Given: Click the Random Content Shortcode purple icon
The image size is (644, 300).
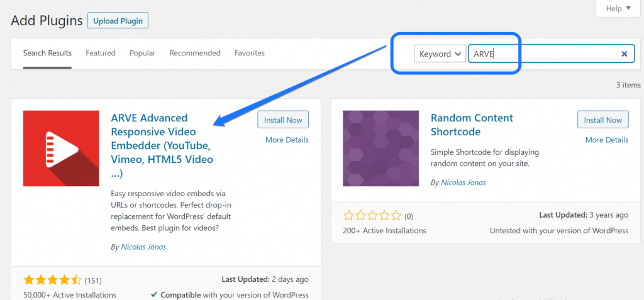Looking at the screenshot, I should 380,148.
